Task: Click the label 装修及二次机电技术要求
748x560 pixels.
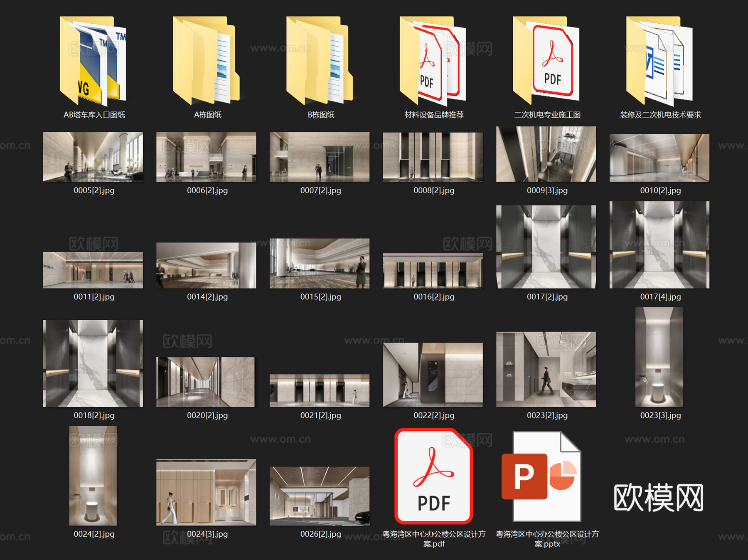Action: point(661,115)
